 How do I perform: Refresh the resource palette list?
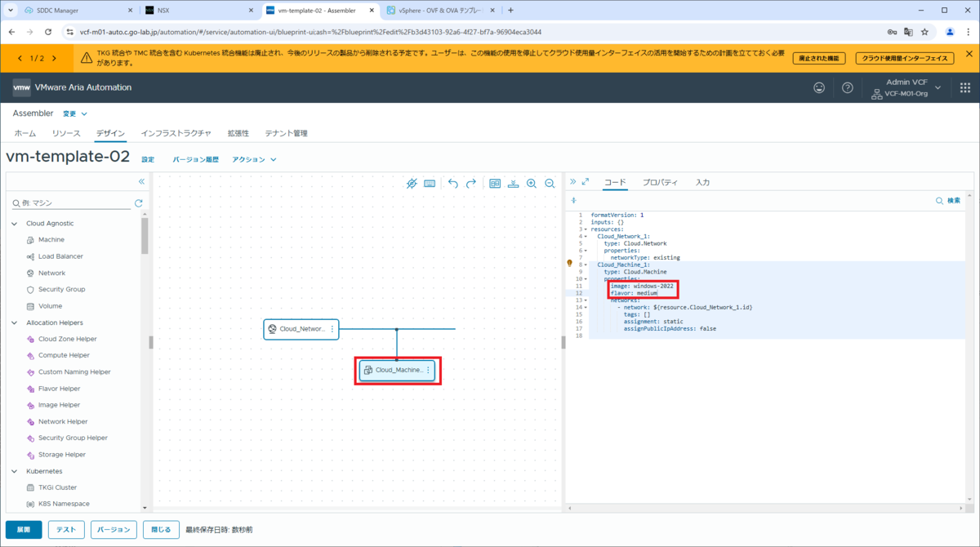tap(138, 202)
